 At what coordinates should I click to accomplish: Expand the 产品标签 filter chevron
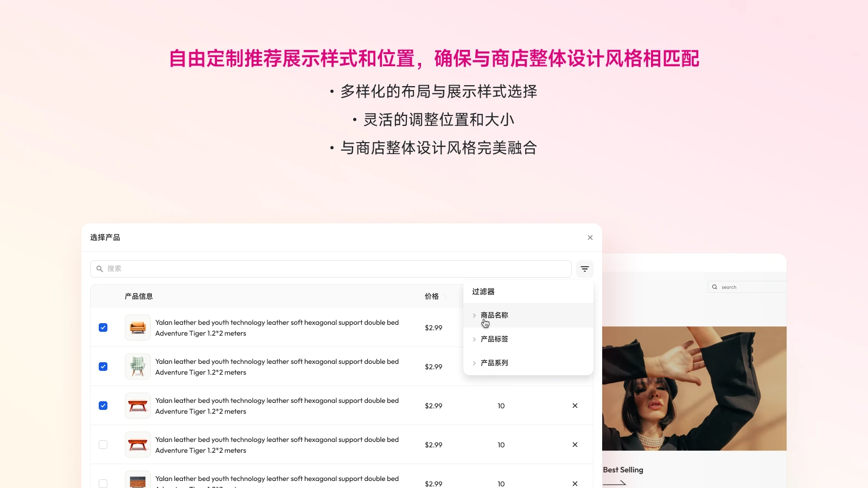474,339
